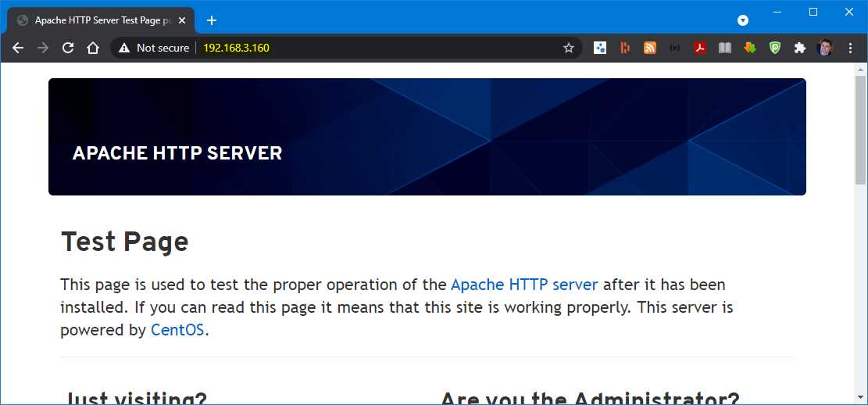Open the browser home page
The width and height of the screenshot is (868, 405).
[93, 48]
